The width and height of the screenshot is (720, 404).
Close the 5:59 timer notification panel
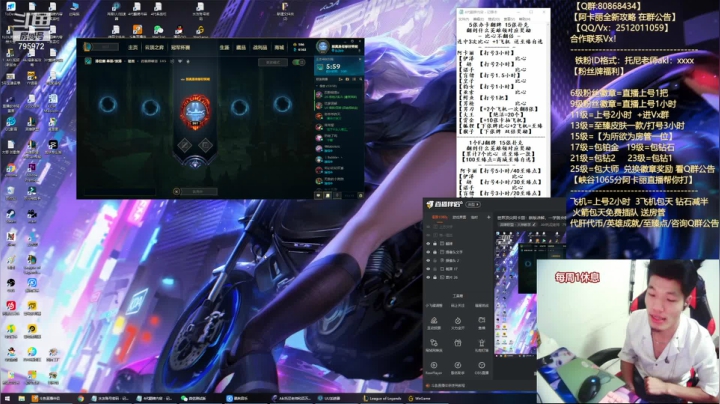[360, 59]
